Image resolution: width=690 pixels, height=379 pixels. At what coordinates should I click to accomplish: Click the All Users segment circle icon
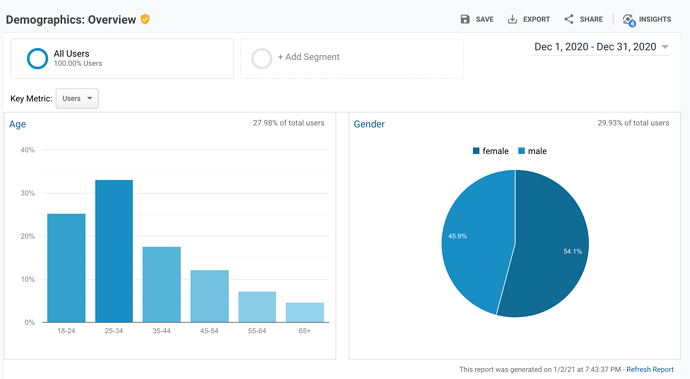point(37,59)
